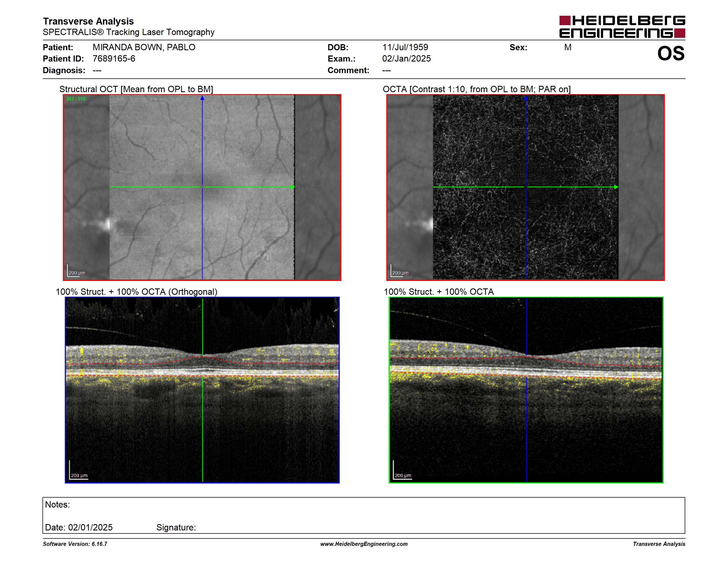Click the 200 µm scale bar in Structural OCT
This screenshot has height=563, width=728.
(76, 271)
